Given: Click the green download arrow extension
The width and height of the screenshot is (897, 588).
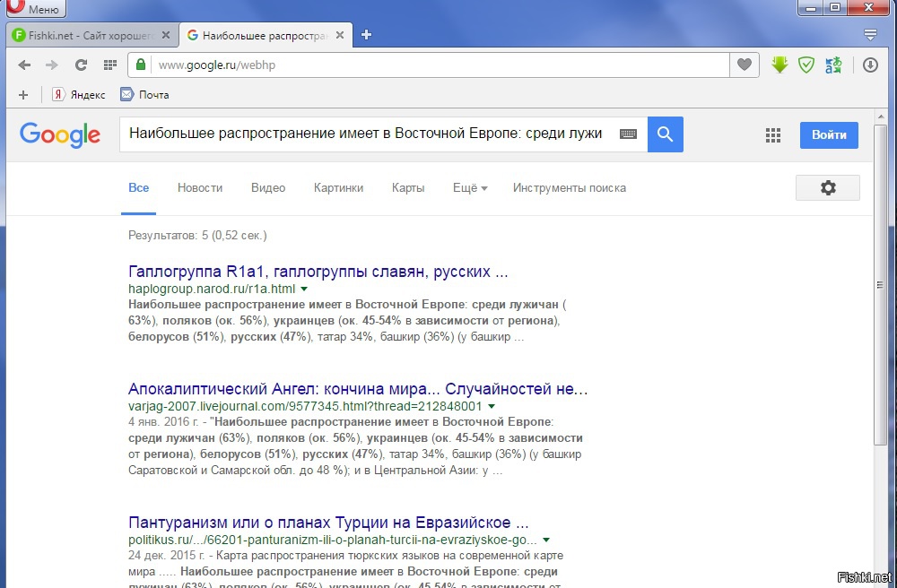Looking at the screenshot, I should [x=779, y=65].
